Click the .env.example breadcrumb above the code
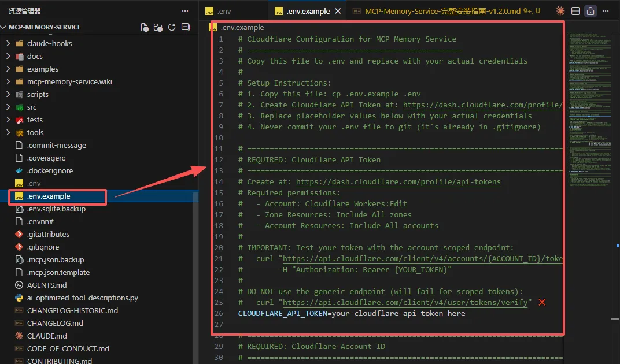 (x=242, y=27)
